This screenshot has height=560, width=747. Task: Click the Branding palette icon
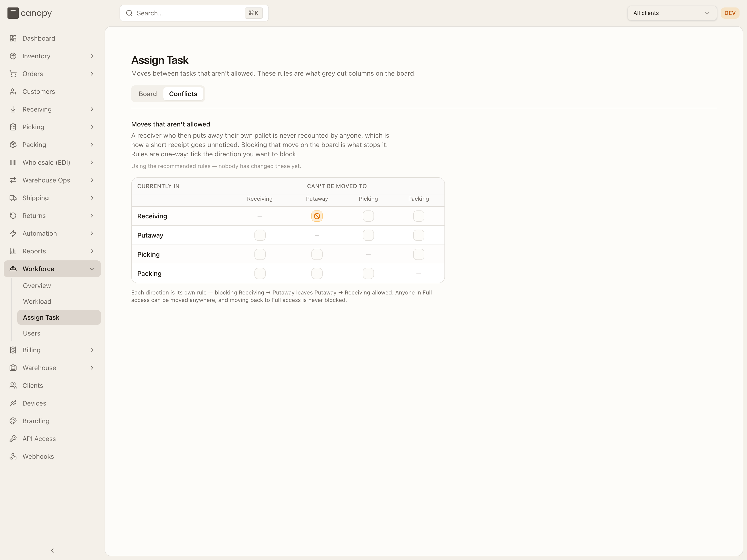13,421
